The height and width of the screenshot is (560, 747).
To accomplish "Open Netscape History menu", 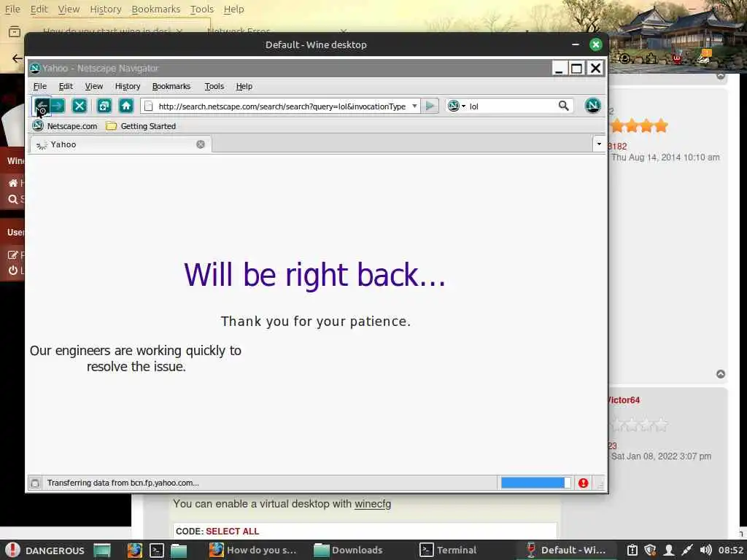I will coord(128,86).
